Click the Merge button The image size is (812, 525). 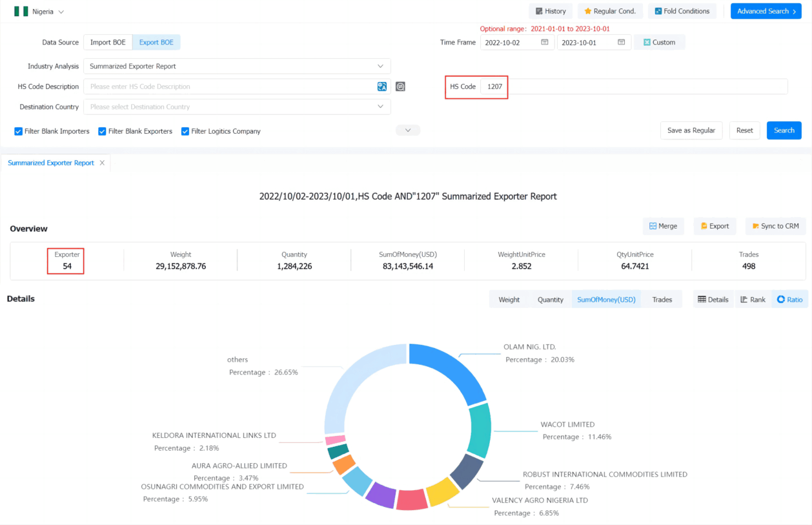pyautogui.click(x=663, y=226)
